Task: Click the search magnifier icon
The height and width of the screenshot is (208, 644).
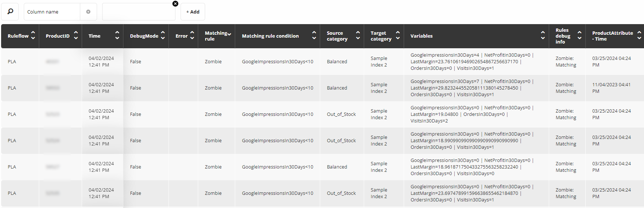Action: coord(10,12)
